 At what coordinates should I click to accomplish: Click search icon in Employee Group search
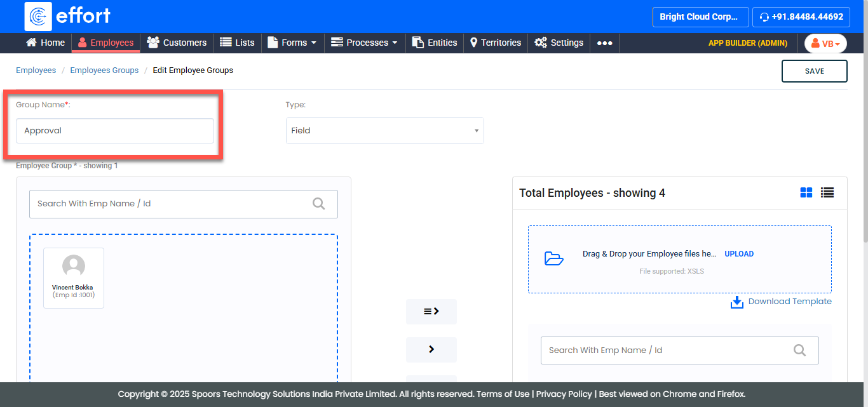(x=319, y=204)
